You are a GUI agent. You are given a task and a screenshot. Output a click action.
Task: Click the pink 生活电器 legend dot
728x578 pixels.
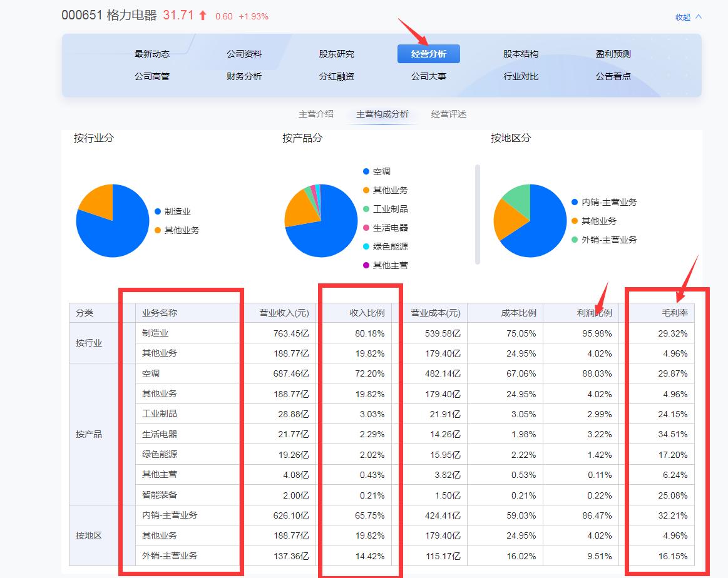366,228
